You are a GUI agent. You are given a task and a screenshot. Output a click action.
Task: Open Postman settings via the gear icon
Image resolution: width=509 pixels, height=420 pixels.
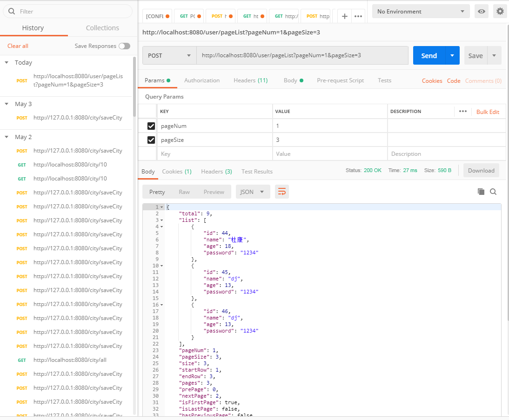tap(500, 11)
